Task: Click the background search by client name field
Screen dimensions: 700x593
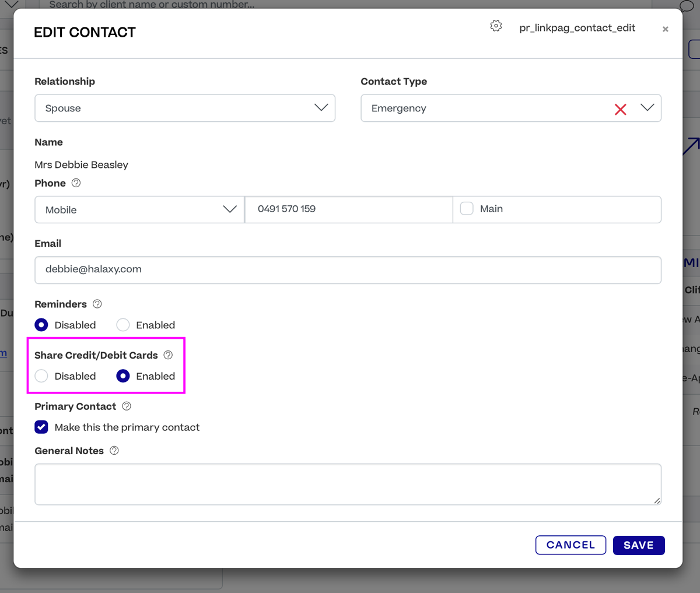Action: coord(345,5)
